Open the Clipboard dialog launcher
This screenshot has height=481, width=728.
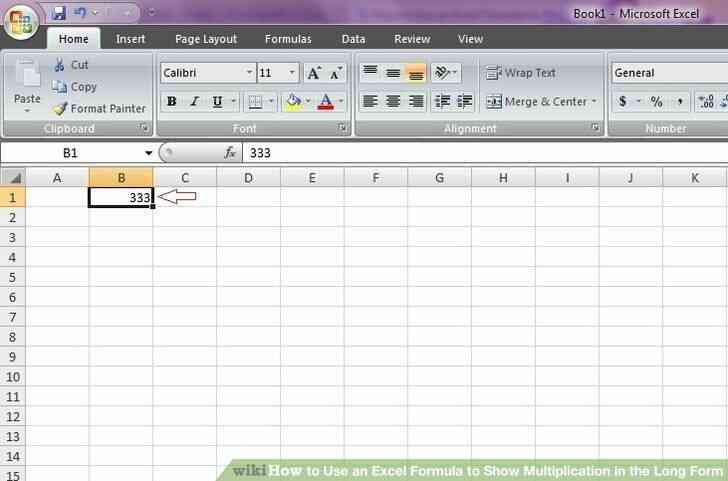click(x=144, y=128)
